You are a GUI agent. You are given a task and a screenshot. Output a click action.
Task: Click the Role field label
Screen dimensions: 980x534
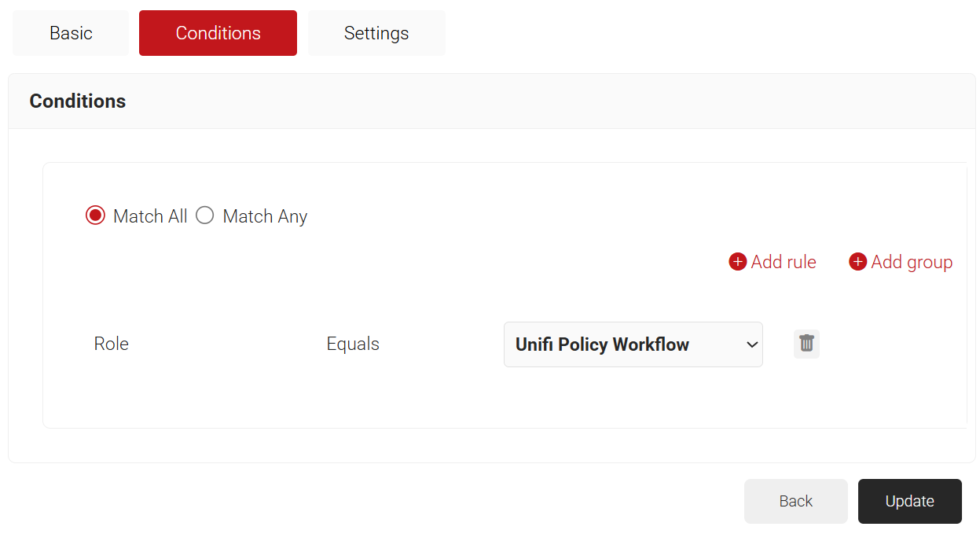[112, 344]
